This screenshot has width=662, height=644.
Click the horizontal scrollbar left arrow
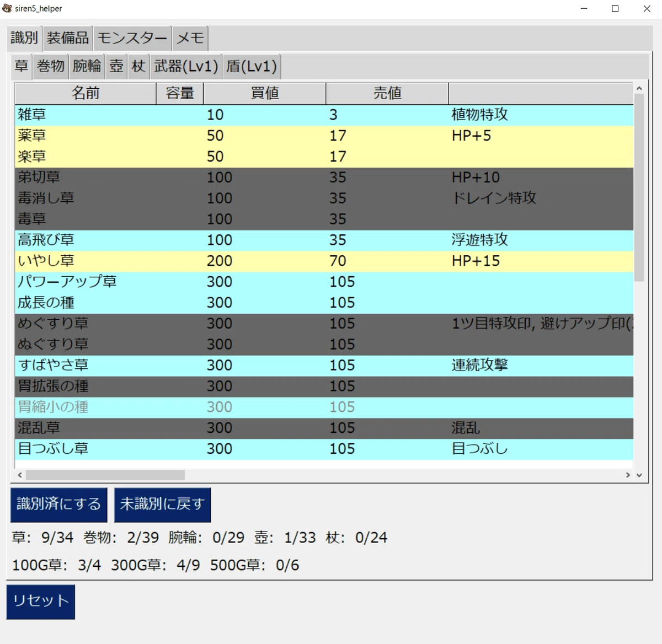tap(20, 475)
